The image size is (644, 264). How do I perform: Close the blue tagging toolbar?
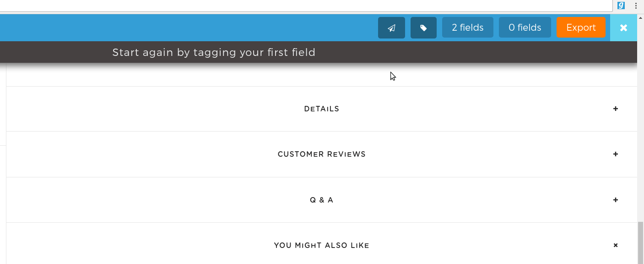point(623,27)
